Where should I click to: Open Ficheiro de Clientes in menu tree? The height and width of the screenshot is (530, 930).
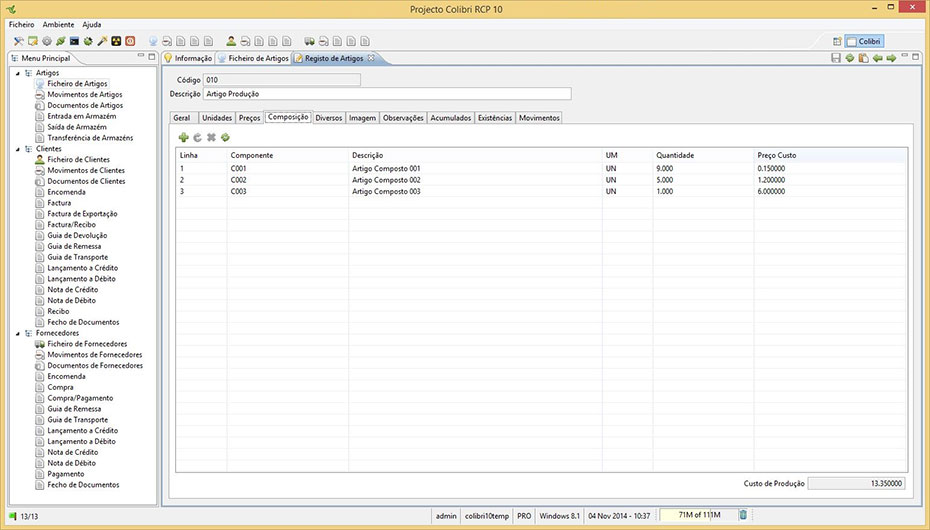coord(78,160)
